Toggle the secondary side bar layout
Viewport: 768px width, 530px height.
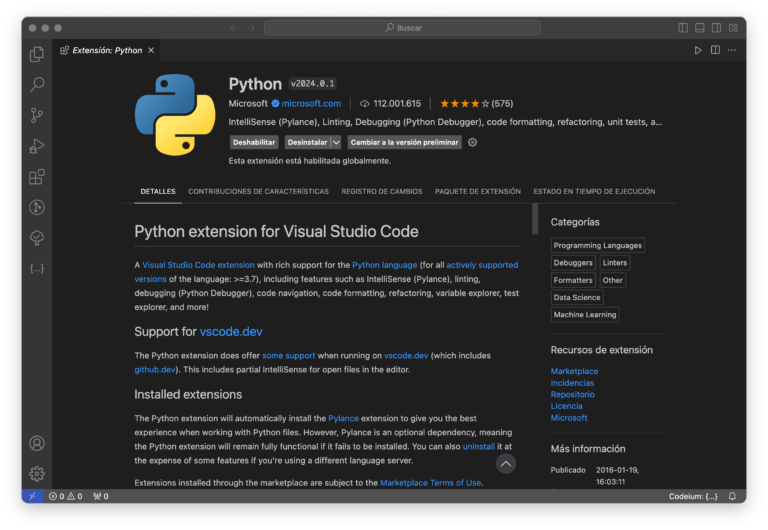point(716,28)
